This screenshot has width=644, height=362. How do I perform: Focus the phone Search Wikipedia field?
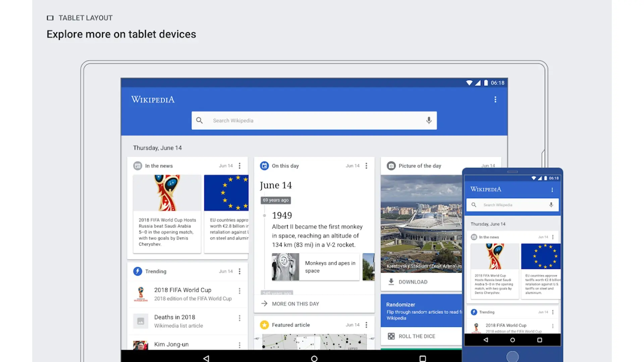click(513, 205)
